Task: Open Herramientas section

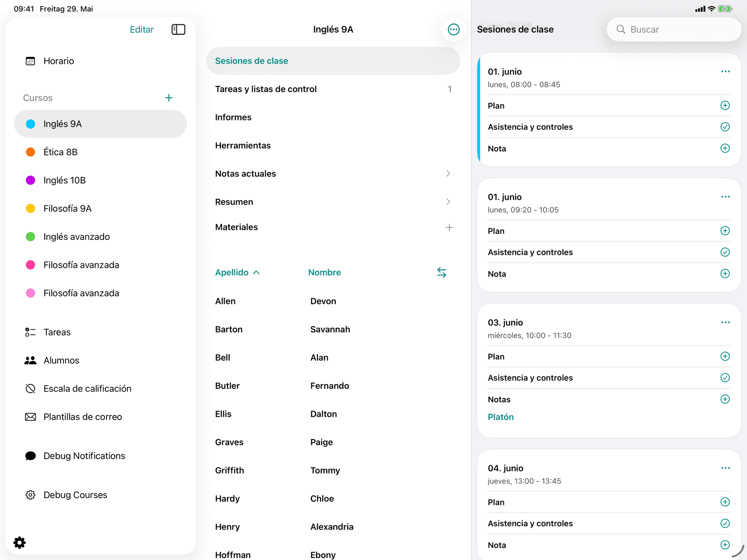Action: click(x=333, y=146)
